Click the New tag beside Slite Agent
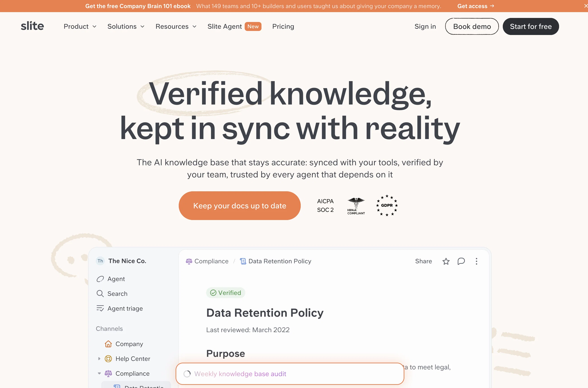 tap(253, 26)
